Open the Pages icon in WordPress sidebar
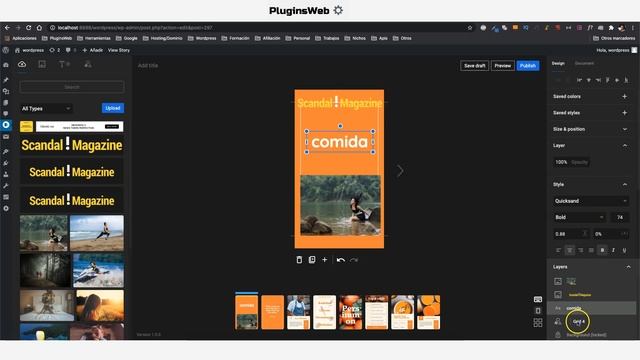This screenshot has width=640, height=360. (6, 102)
